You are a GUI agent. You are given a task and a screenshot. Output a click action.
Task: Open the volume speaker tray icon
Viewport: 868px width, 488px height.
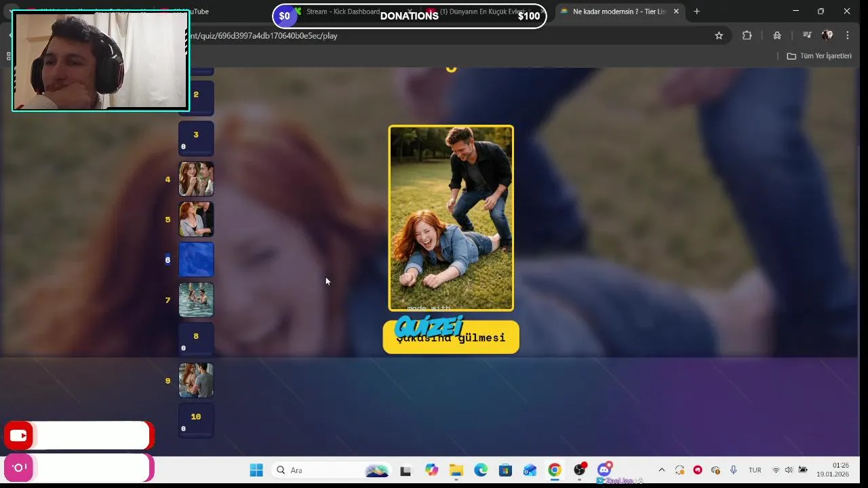click(789, 470)
